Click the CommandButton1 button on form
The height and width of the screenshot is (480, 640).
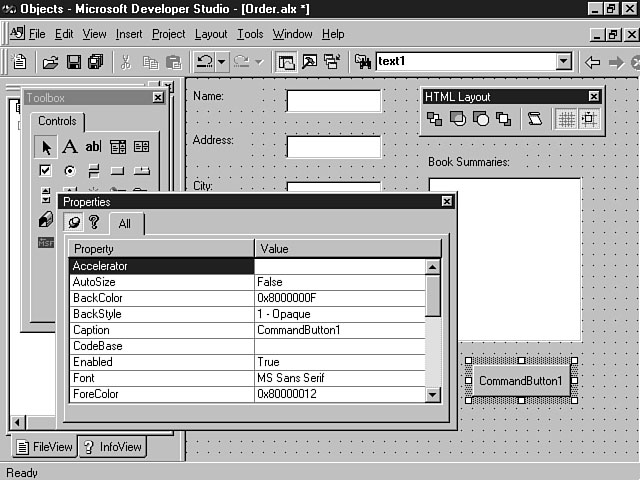[520, 381]
